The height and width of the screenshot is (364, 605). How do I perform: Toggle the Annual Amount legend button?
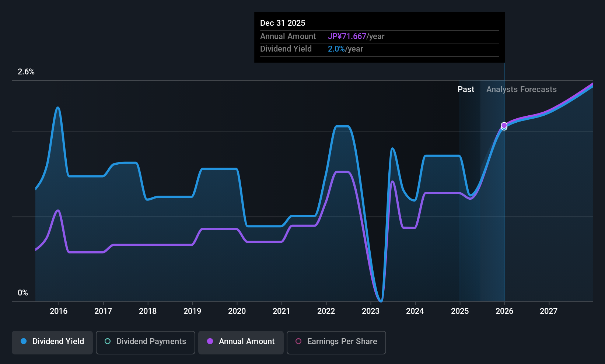(241, 342)
